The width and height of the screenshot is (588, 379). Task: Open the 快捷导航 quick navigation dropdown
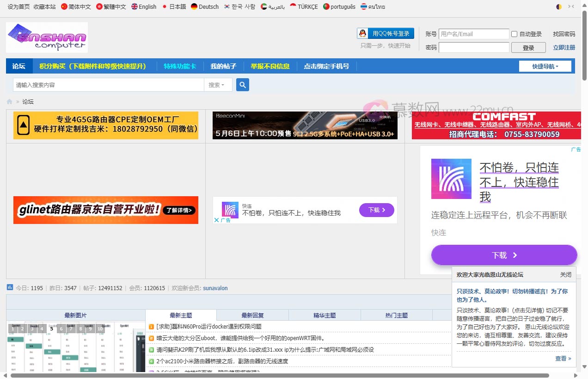point(545,66)
